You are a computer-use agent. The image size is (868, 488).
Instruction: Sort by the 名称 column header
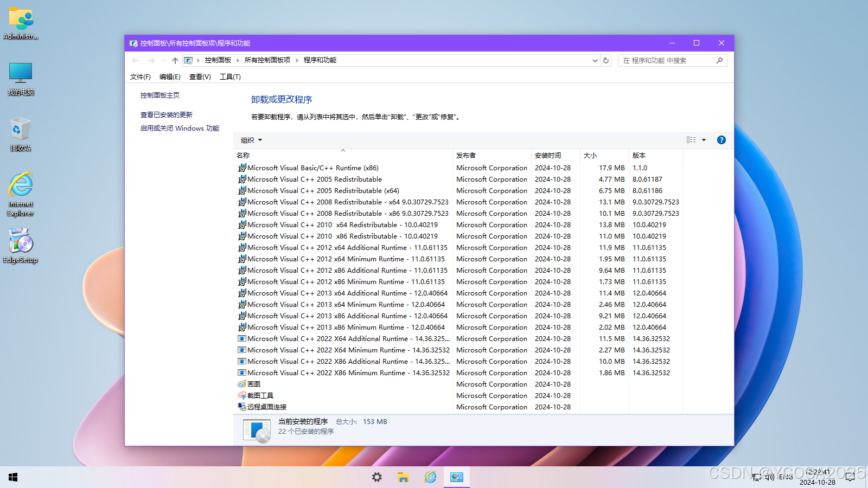coord(343,156)
